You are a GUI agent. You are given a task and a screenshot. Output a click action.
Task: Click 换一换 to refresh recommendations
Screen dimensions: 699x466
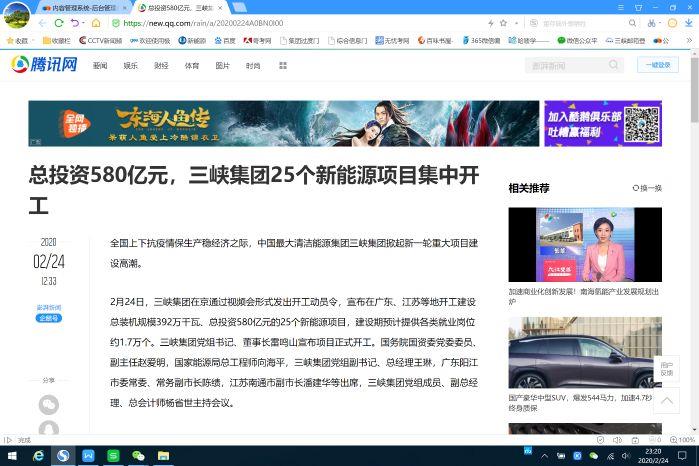pyautogui.click(x=647, y=188)
